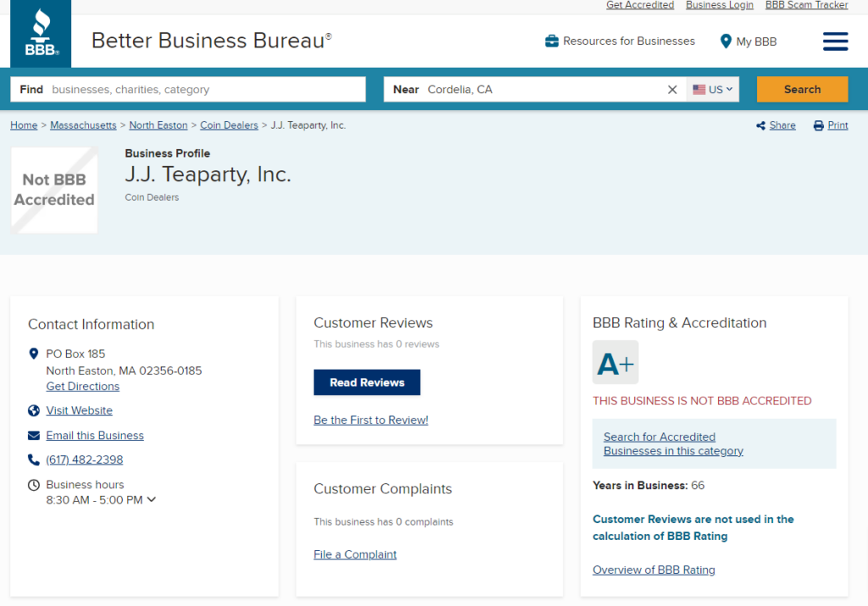
Task: Click the phone icon next to the number
Action: point(34,460)
